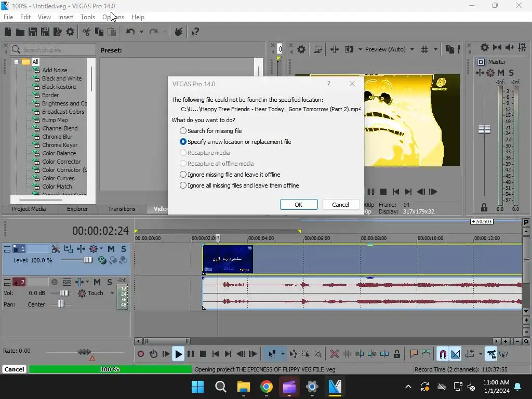Collapse the All plug-ins folder
The image size is (532, 399).
(x=16, y=62)
